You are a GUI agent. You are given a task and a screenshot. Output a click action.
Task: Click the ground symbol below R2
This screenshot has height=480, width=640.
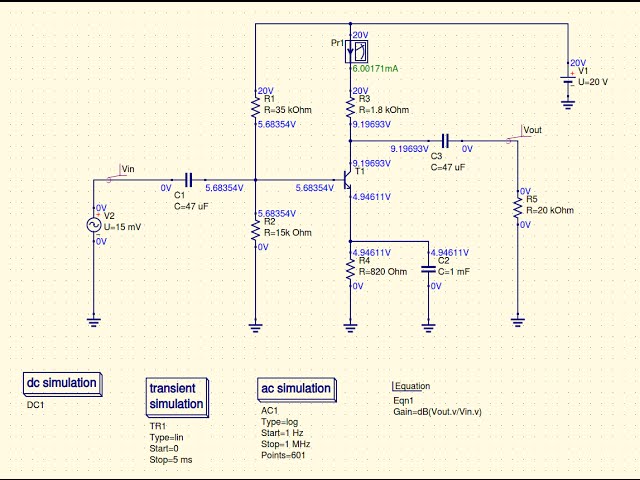click(x=255, y=327)
